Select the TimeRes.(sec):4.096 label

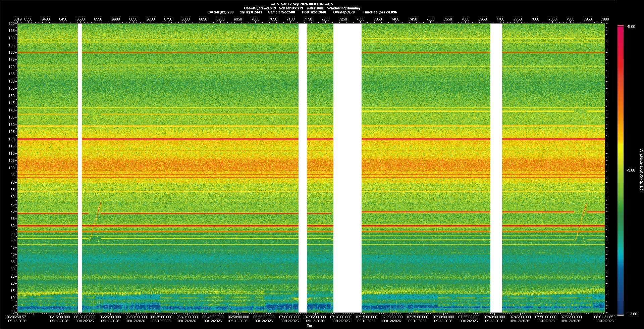pyautogui.click(x=380, y=12)
